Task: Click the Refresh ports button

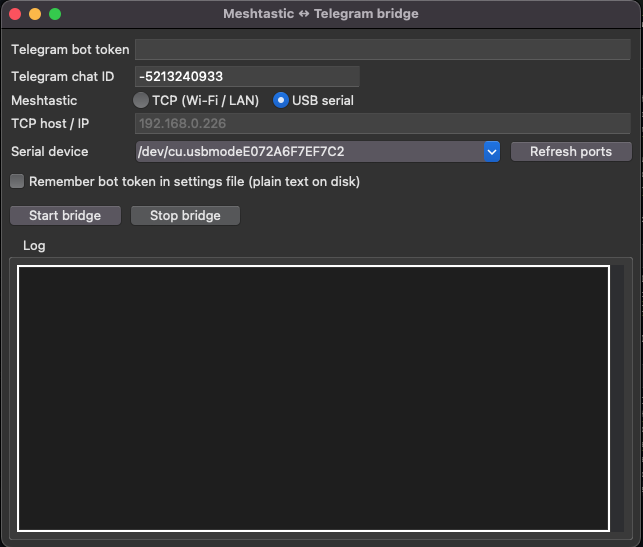Action: click(x=571, y=152)
